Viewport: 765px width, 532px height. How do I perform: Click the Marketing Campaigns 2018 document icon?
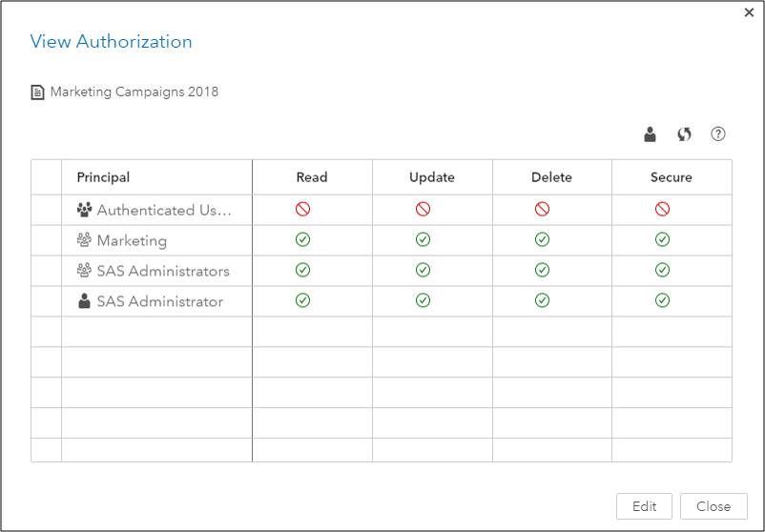click(38, 92)
